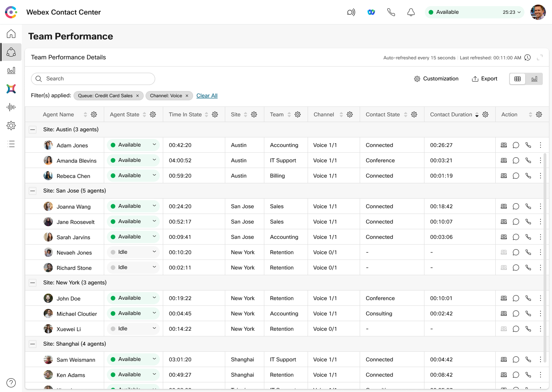The width and height of the screenshot is (552, 392).
Task: Switch to the chart view toggle
Action: point(534,78)
